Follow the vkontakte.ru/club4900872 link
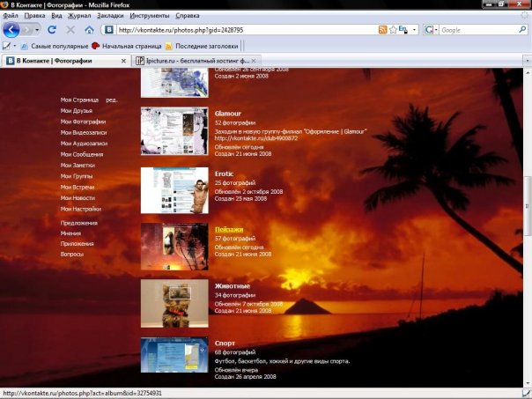 pos(256,138)
